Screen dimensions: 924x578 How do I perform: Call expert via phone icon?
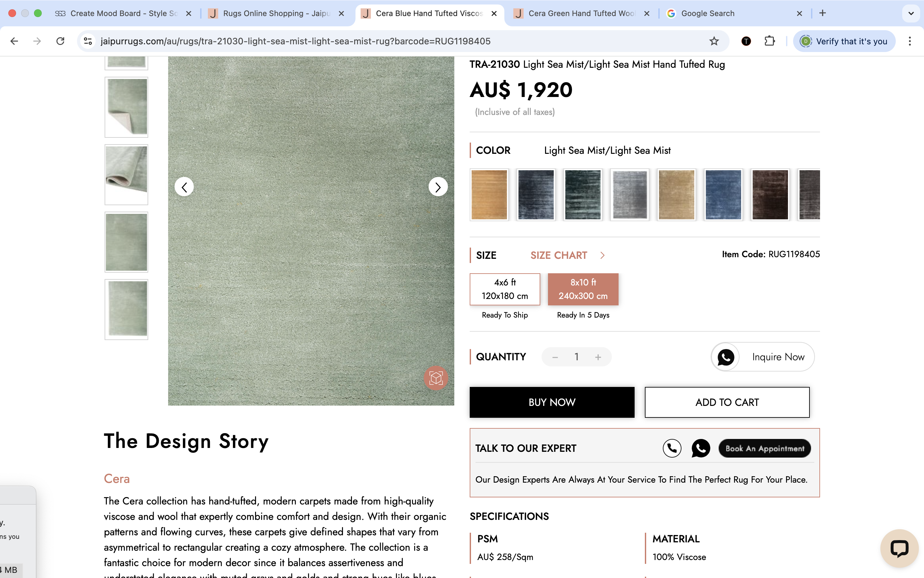[672, 448]
